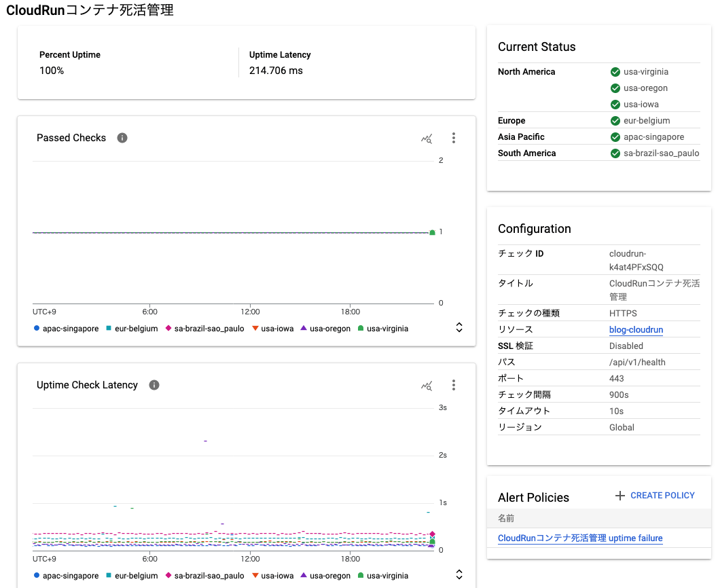Click the apac-singapore green status checkmark
718x588 pixels.
coord(615,137)
